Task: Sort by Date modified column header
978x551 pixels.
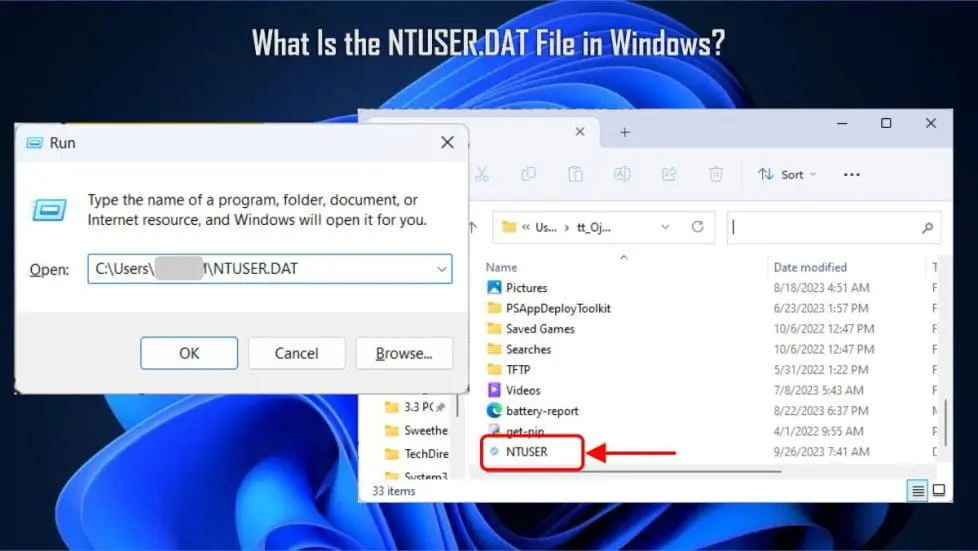Action: pos(810,267)
